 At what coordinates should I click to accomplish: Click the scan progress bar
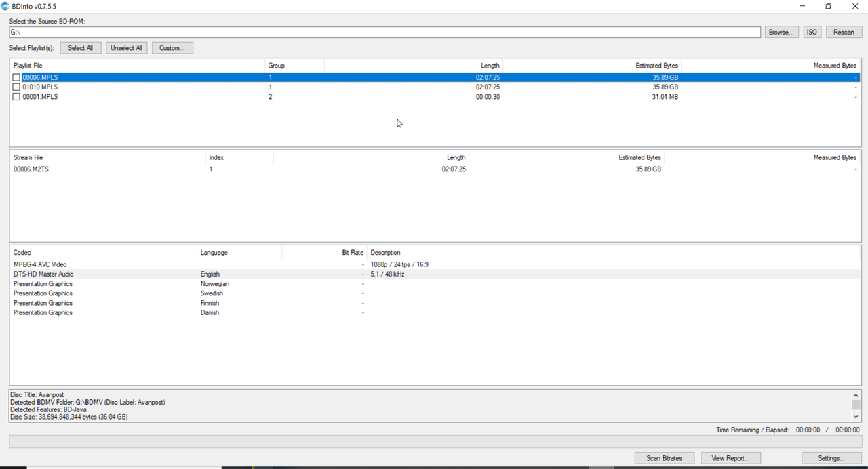(x=435, y=442)
